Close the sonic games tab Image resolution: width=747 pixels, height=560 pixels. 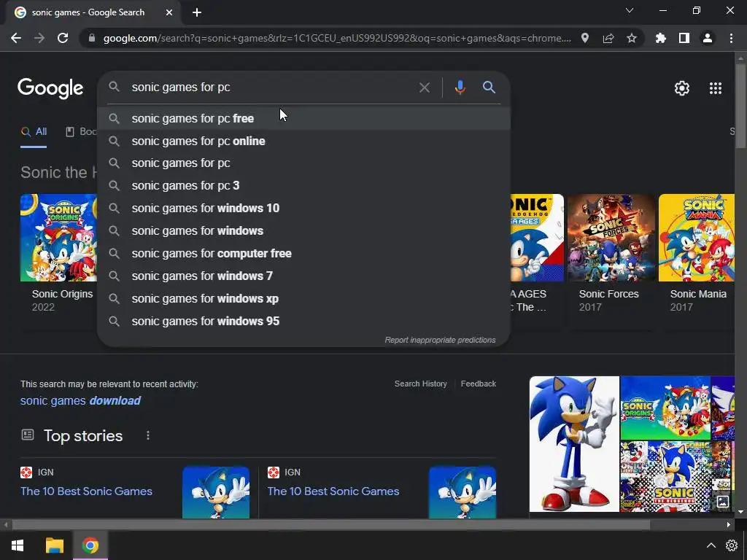click(x=169, y=12)
